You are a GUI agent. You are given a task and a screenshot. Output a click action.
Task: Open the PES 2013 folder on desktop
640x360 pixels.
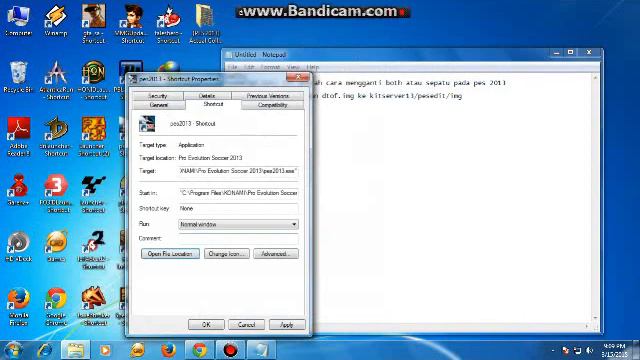tap(204, 24)
